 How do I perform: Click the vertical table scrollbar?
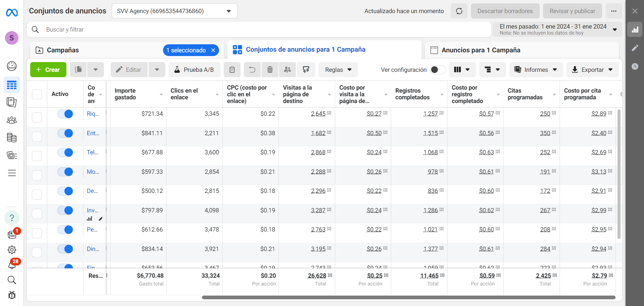(x=619, y=174)
